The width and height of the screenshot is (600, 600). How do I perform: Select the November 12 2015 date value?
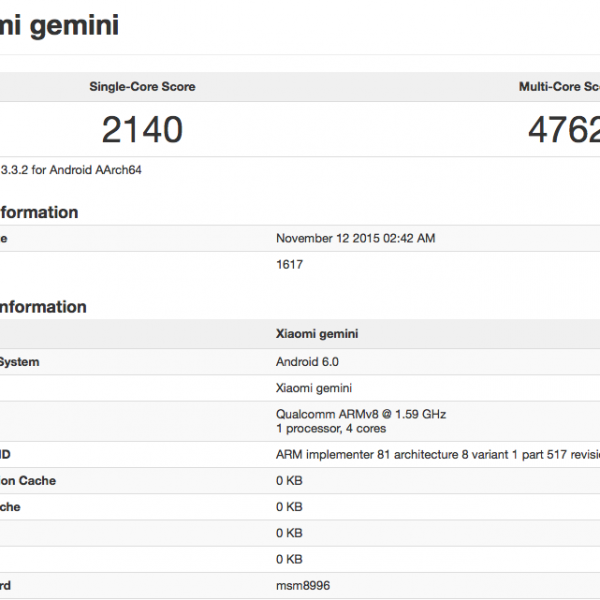(x=355, y=238)
